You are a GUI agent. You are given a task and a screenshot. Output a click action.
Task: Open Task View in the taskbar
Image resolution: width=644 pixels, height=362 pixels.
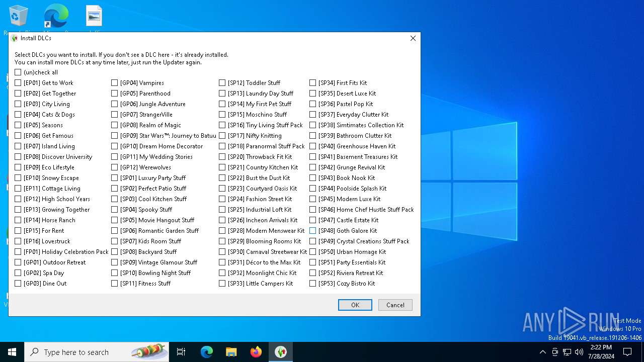(x=181, y=352)
